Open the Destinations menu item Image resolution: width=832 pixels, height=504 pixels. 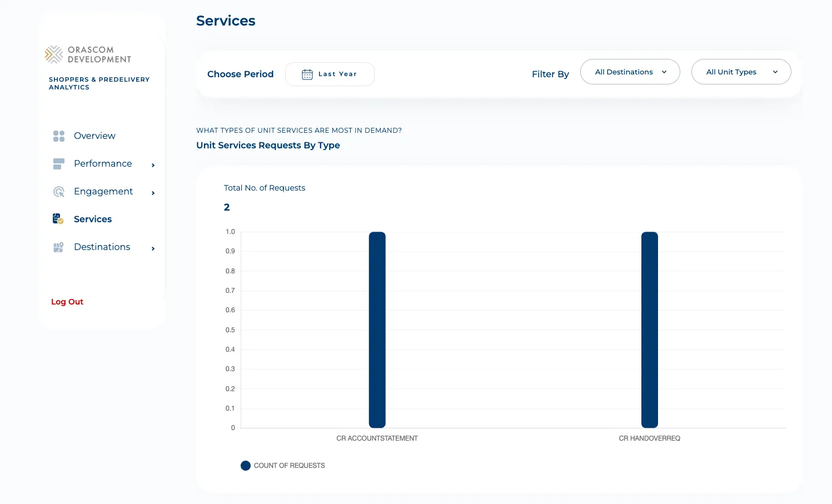click(x=102, y=247)
